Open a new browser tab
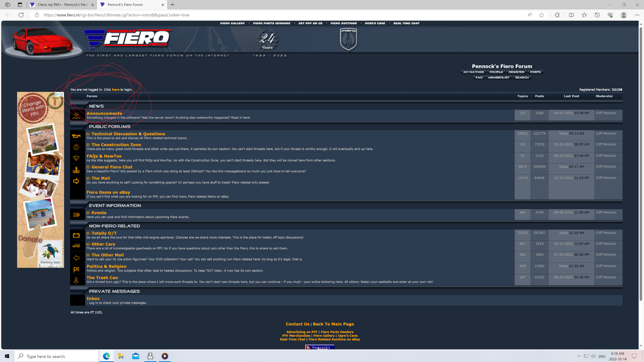This screenshot has width=644, height=362. [172, 5]
